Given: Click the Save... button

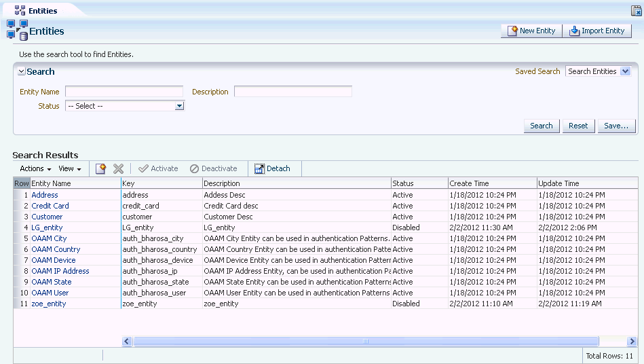Looking at the screenshot, I should tap(616, 126).
